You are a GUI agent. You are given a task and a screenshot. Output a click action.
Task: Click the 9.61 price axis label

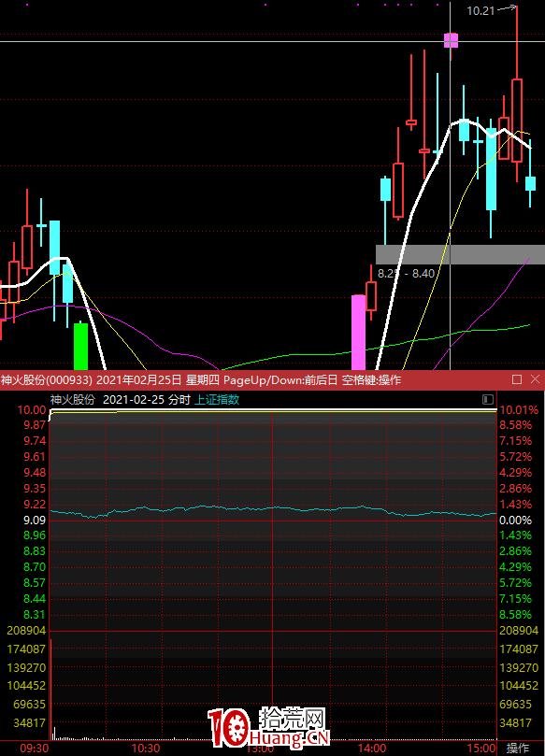click(35, 457)
